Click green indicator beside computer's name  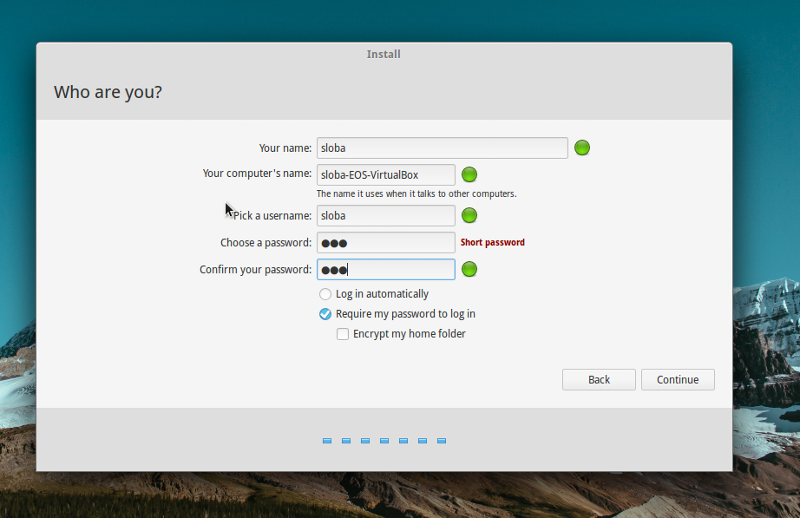pyautogui.click(x=469, y=175)
